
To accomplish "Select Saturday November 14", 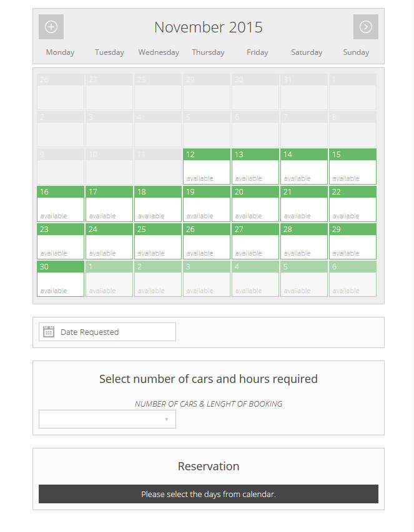I will (x=303, y=154).
